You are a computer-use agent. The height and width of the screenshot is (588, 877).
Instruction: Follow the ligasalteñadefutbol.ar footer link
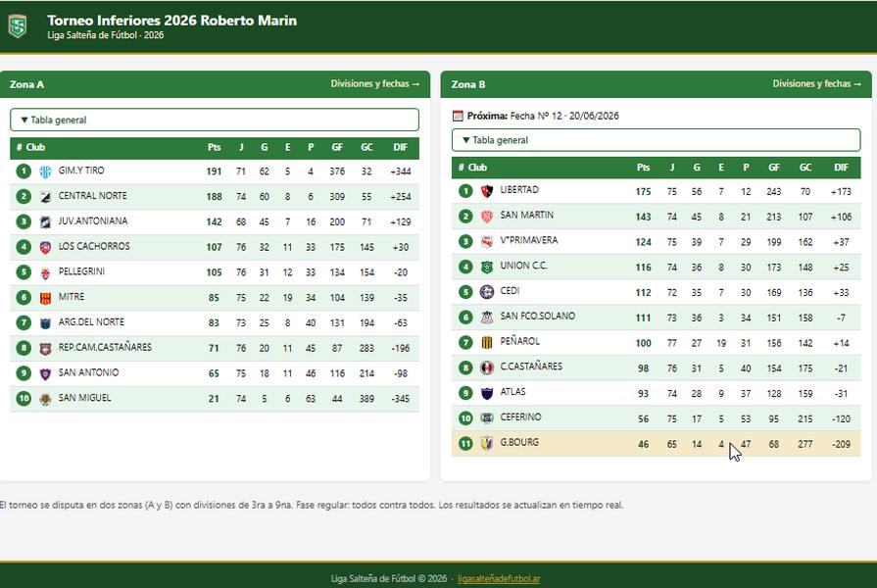(499, 578)
